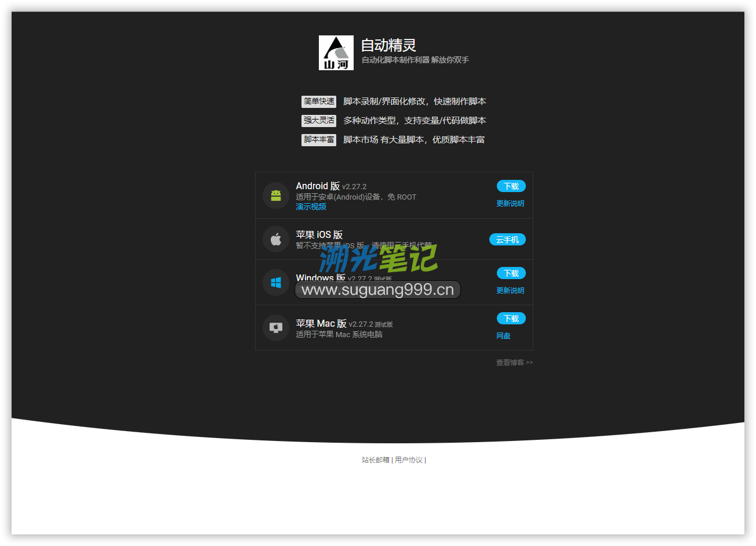
Task: Select the 简单快速 tag label
Action: coord(318,102)
